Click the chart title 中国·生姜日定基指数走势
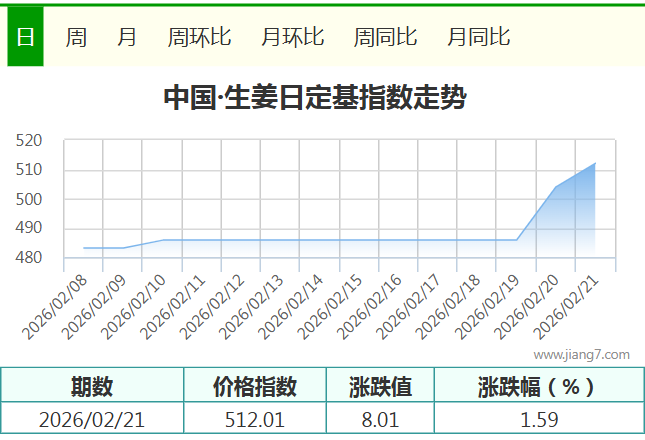The width and height of the screenshot is (645, 440). 313,98
